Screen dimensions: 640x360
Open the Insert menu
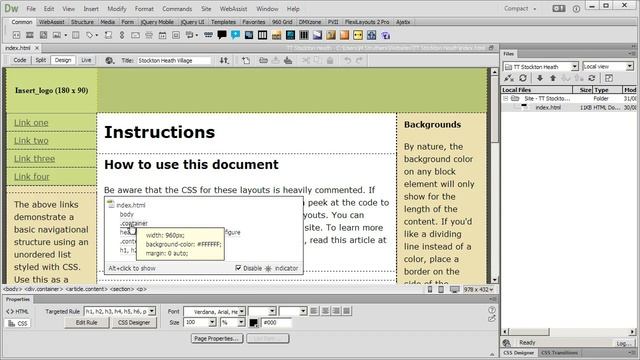(x=91, y=9)
